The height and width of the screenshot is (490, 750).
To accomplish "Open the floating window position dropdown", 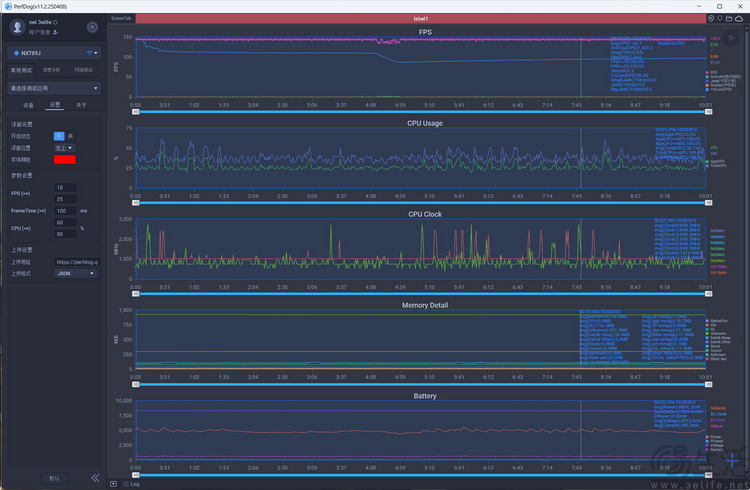I will tap(64, 148).
